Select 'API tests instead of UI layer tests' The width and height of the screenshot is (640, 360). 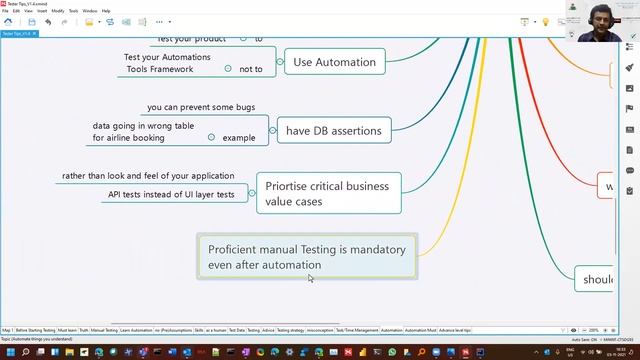171,195
